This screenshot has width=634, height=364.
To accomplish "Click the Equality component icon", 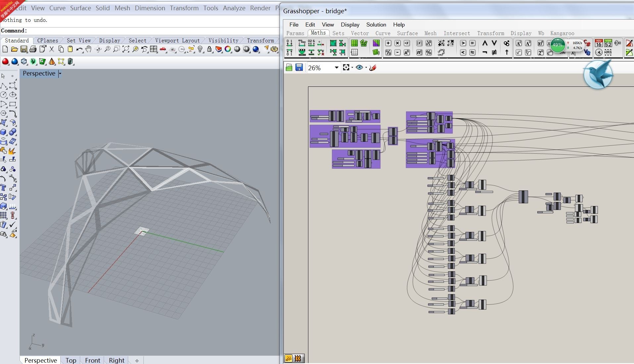I will click(x=472, y=43).
